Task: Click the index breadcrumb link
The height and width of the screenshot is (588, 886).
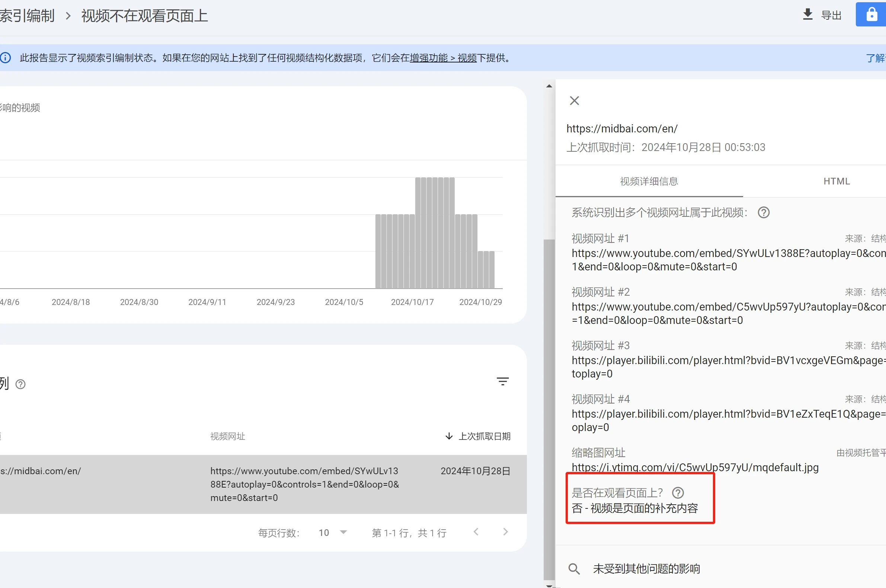Action: [x=27, y=16]
